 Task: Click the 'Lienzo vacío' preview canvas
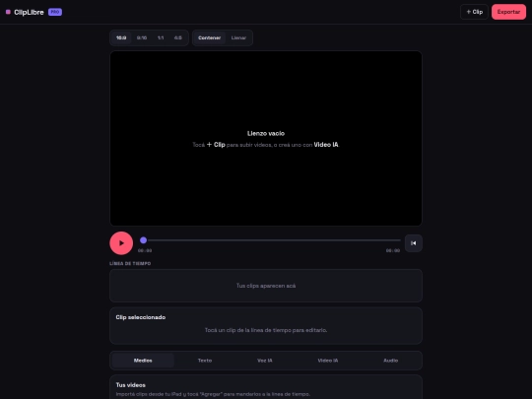click(x=266, y=139)
